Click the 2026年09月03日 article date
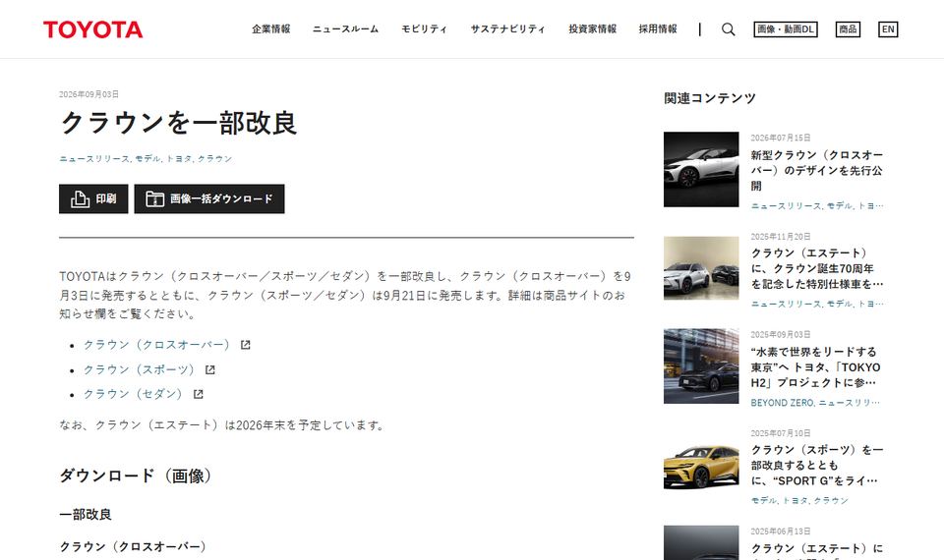This screenshot has height=560, width=944. (x=88, y=94)
